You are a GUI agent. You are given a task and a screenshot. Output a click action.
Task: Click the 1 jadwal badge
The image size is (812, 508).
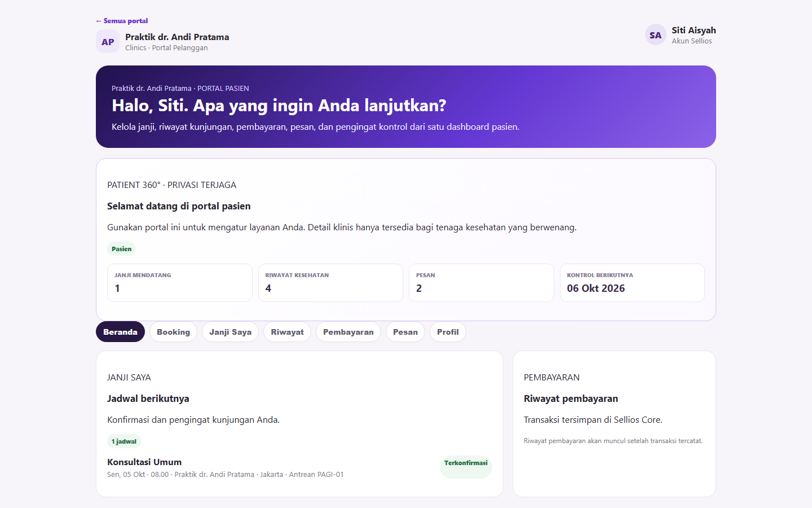(x=123, y=441)
